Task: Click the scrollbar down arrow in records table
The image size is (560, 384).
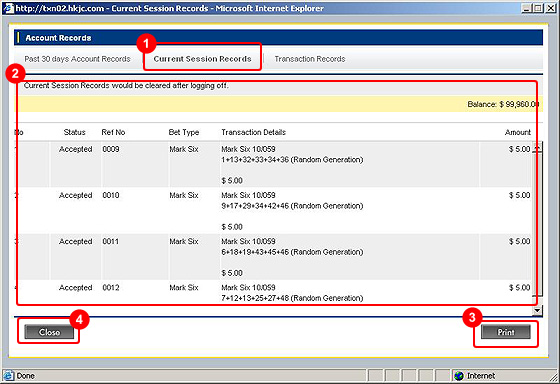Action: pyautogui.click(x=538, y=310)
